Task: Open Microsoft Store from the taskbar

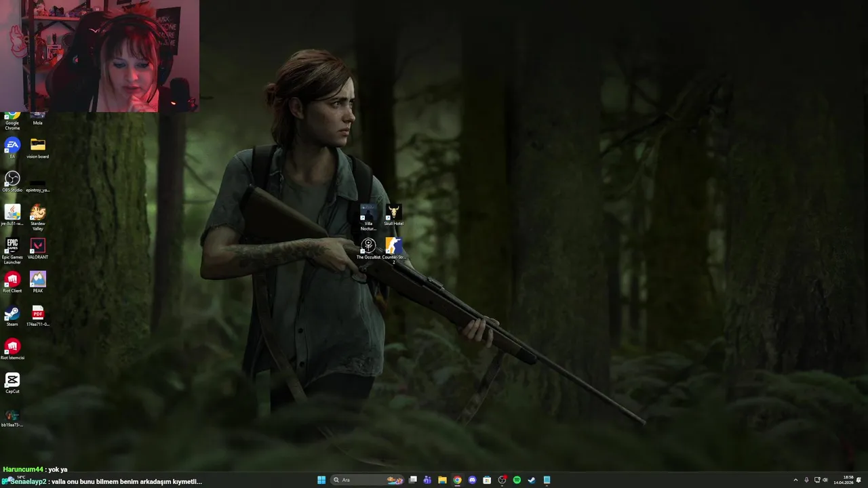Action: pyautogui.click(x=487, y=480)
